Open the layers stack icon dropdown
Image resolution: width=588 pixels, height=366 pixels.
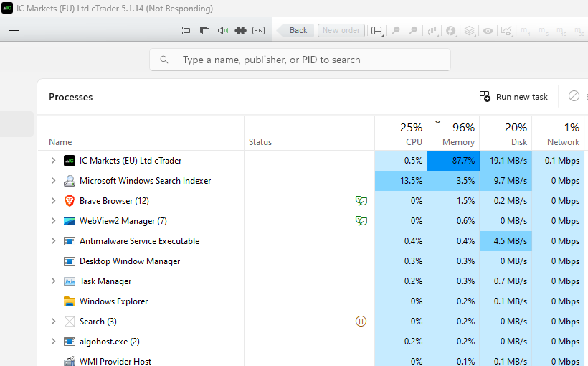470,31
